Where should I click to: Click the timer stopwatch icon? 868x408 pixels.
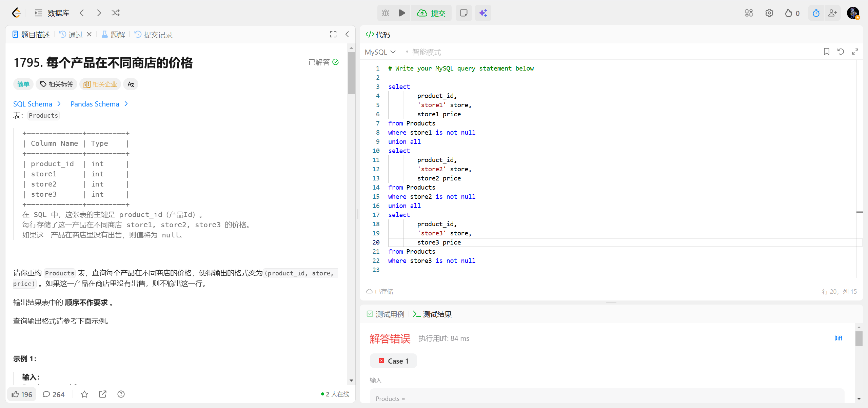(x=816, y=13)
